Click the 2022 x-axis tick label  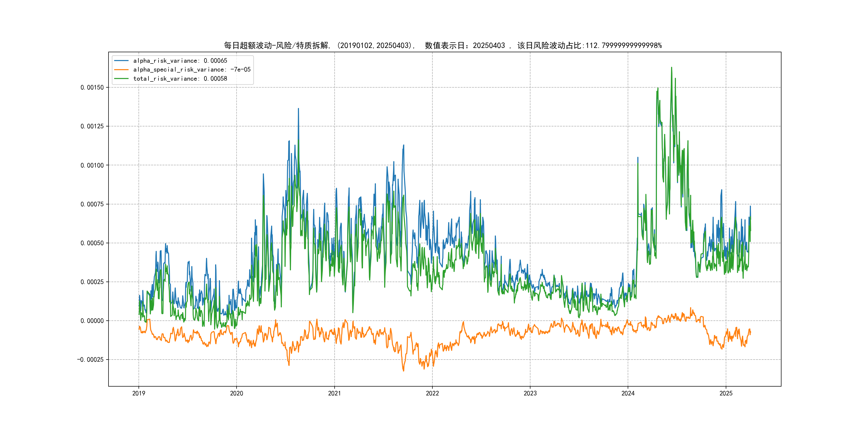pyautogui.click(x=432, y=393)
